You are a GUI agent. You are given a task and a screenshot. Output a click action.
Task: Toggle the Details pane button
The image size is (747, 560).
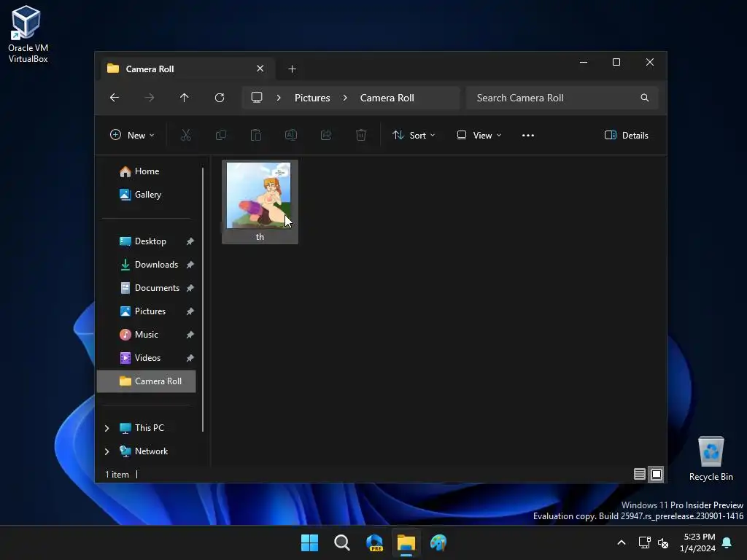(626, 135)
